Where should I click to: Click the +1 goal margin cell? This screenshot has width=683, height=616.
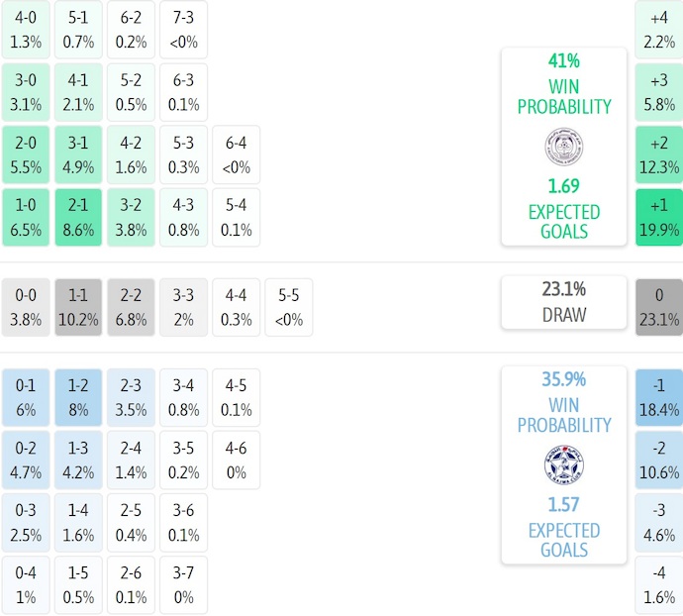[658, 218]
